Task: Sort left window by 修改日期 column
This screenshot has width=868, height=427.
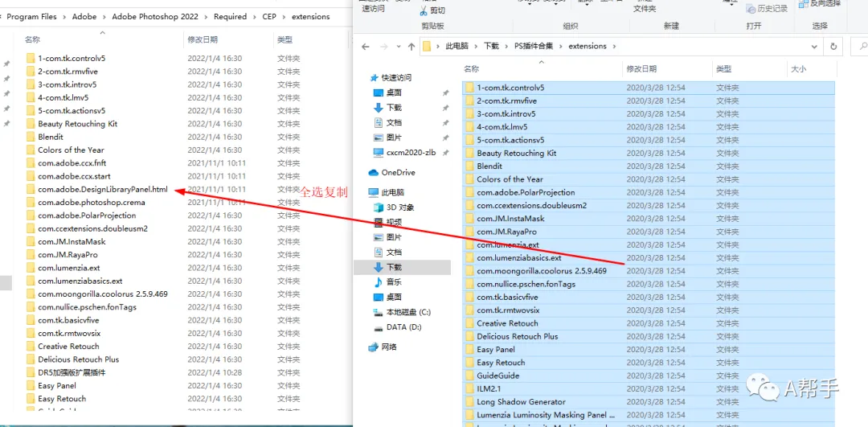Action: tap(203, 40)
